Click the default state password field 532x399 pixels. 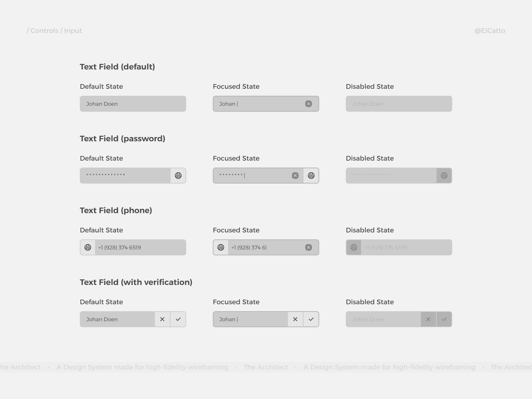click(125, 176)
